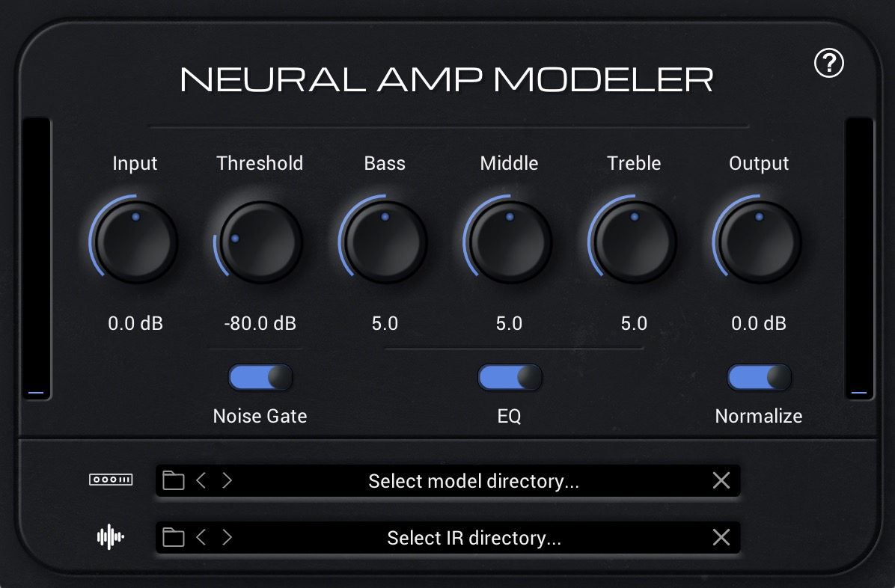895x588 pixels.
Task: Load the previous model with left chevron
Action: coord(201,480)
